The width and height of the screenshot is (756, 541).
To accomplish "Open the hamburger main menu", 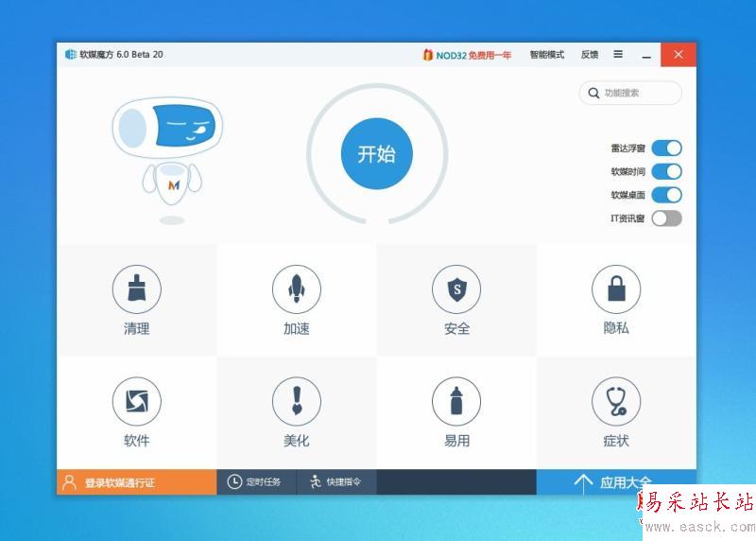I will click(618, 54).
